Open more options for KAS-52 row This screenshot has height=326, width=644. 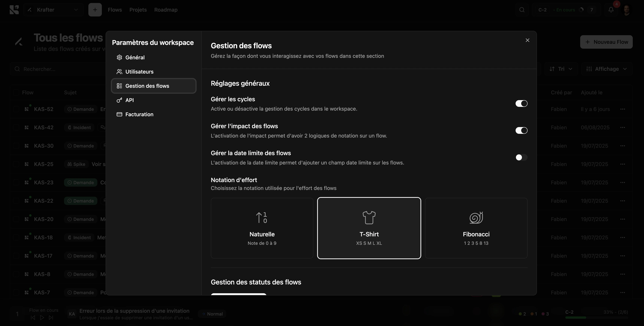pos(622,109)
